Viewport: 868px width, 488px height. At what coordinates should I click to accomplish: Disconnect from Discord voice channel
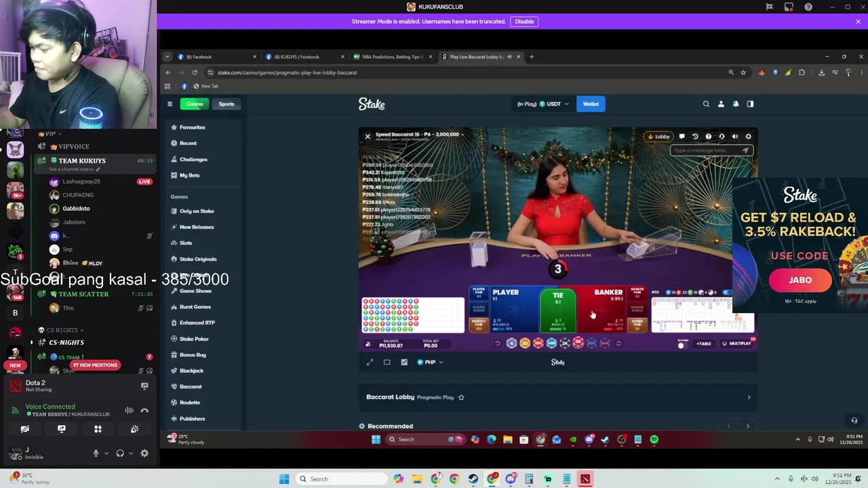click(x=144, y=410)
